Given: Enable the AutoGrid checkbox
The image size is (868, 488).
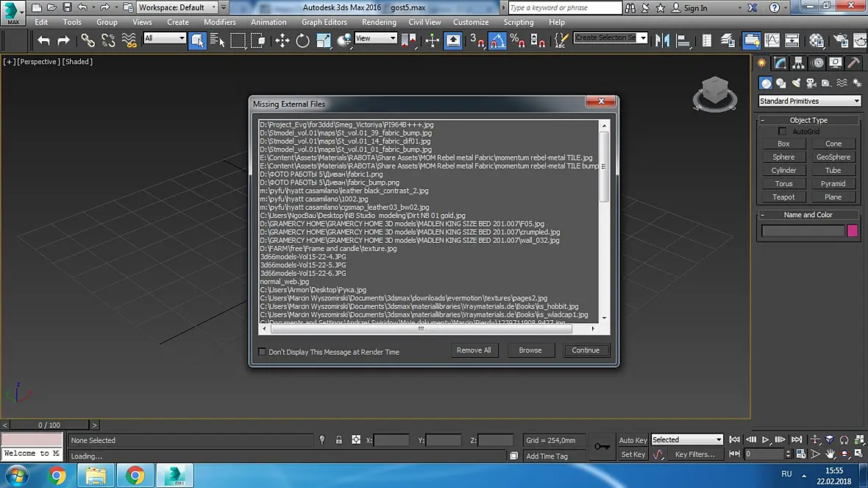Looking at the screenshot, I should point(782,131).
